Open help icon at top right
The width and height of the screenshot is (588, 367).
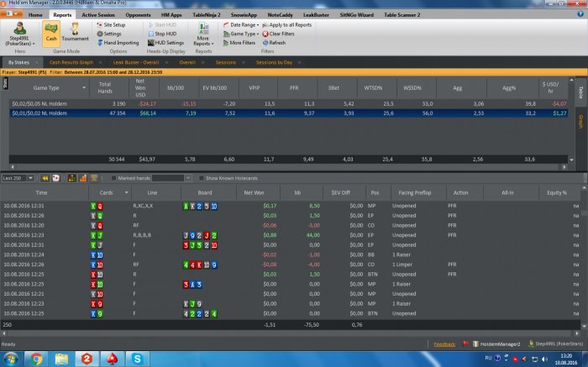point(580,14)
